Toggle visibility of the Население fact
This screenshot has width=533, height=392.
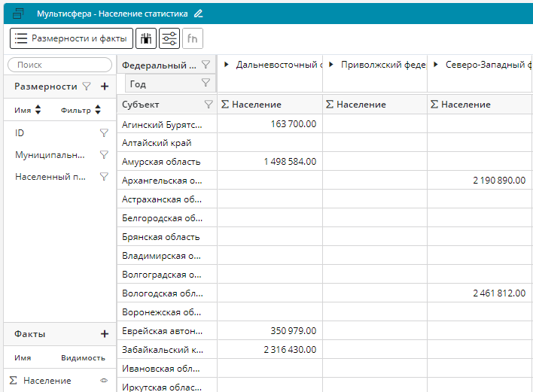[x=104, y=381]
